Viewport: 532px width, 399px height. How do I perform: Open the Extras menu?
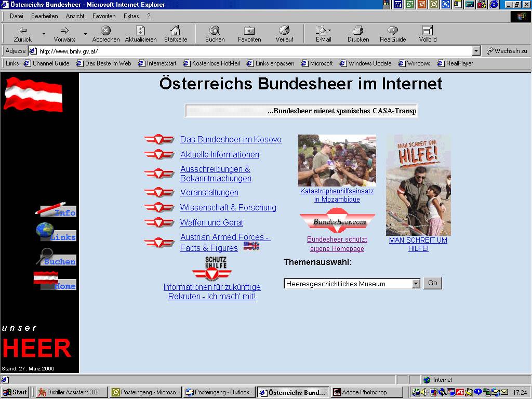pos(131,16)
